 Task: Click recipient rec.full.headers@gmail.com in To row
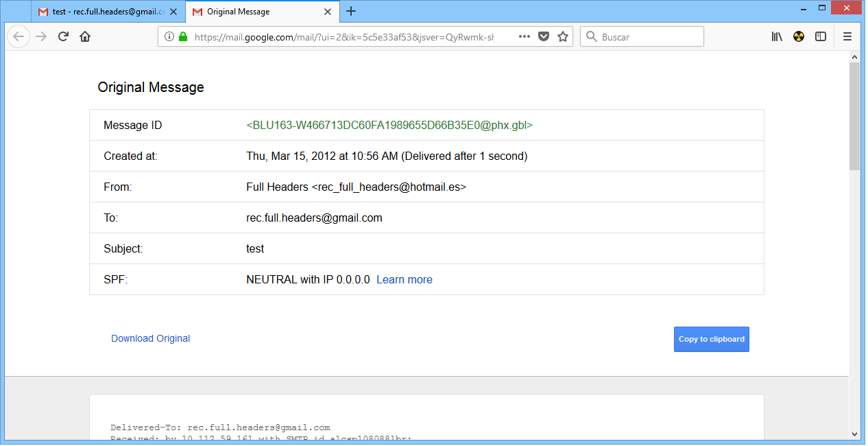tap(314, 218)
